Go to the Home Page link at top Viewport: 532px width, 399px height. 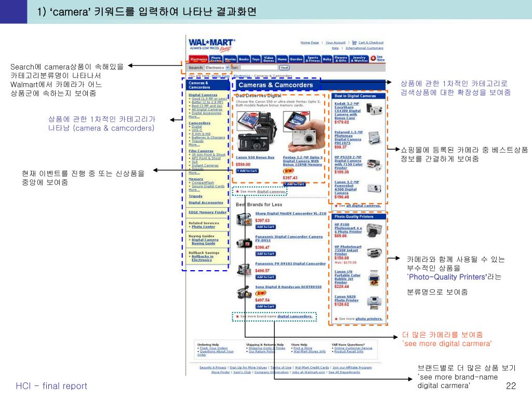(x=310, y=43)
